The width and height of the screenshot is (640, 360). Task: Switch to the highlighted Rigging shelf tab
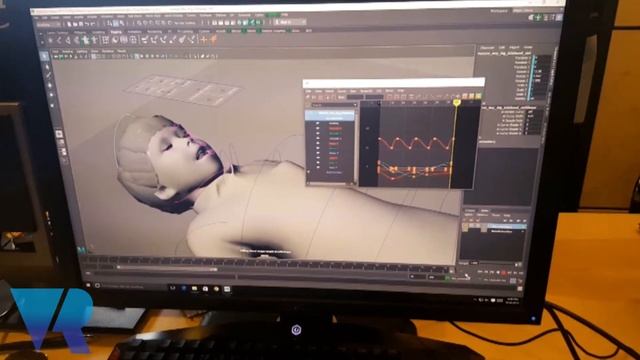coord(116,31)
